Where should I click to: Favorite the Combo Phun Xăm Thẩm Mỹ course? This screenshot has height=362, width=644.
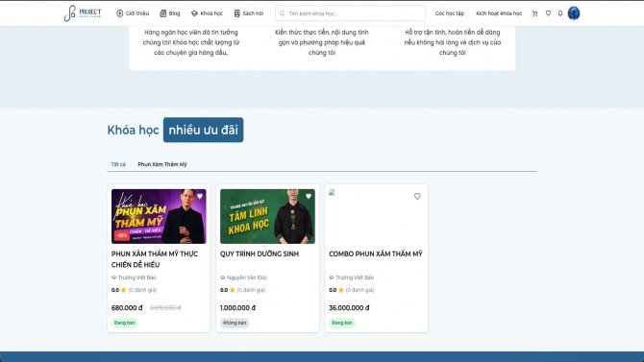pos(417,196)
